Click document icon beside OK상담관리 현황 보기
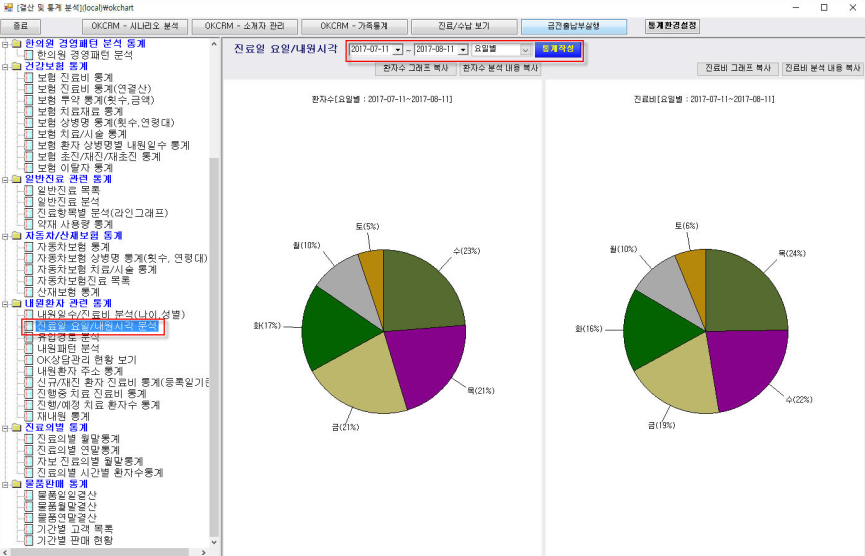The height and width of the screenshot is (556, 865). tap(28, 360)
